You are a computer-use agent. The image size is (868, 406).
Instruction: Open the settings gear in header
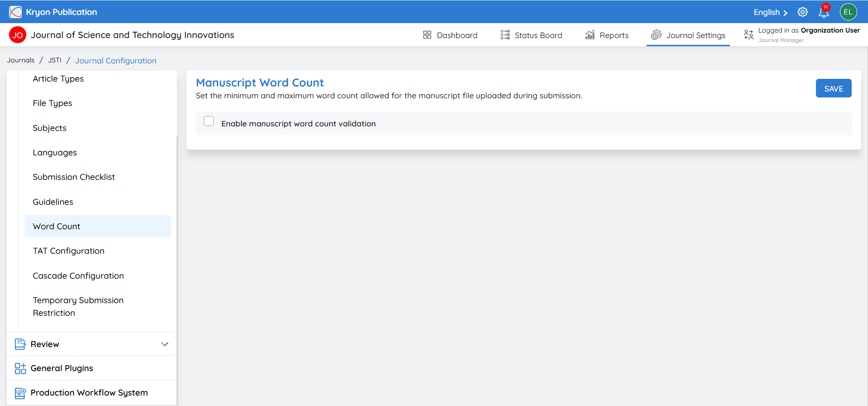802,12
